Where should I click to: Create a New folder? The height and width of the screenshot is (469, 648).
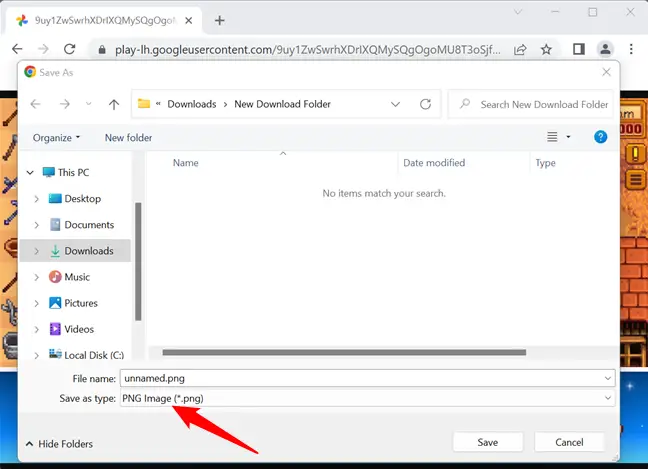128,138
